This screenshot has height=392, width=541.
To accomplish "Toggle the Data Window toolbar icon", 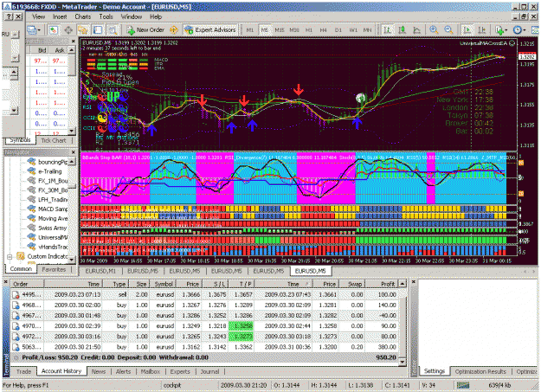I will tap(68, 30).
